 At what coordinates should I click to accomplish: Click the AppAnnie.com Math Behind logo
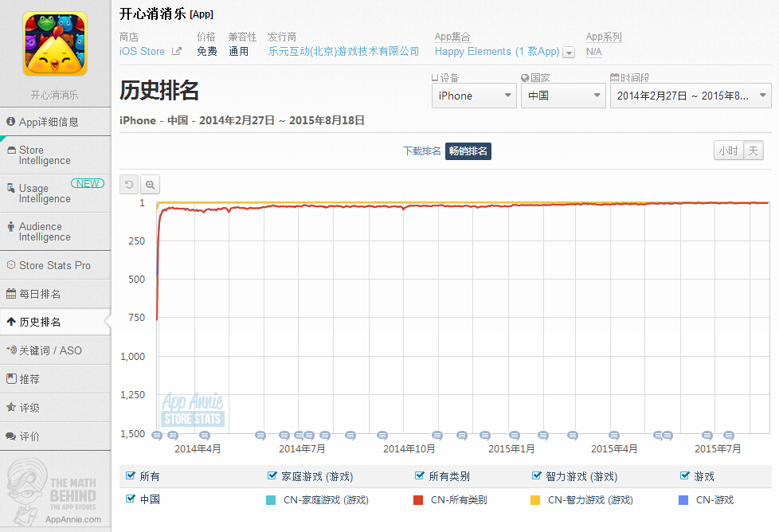pos(55,491)
